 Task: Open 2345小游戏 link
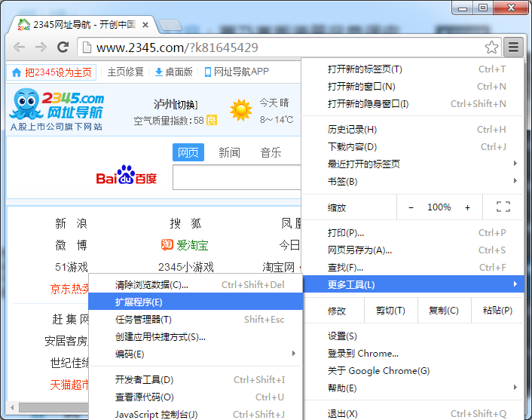(186, 267)
